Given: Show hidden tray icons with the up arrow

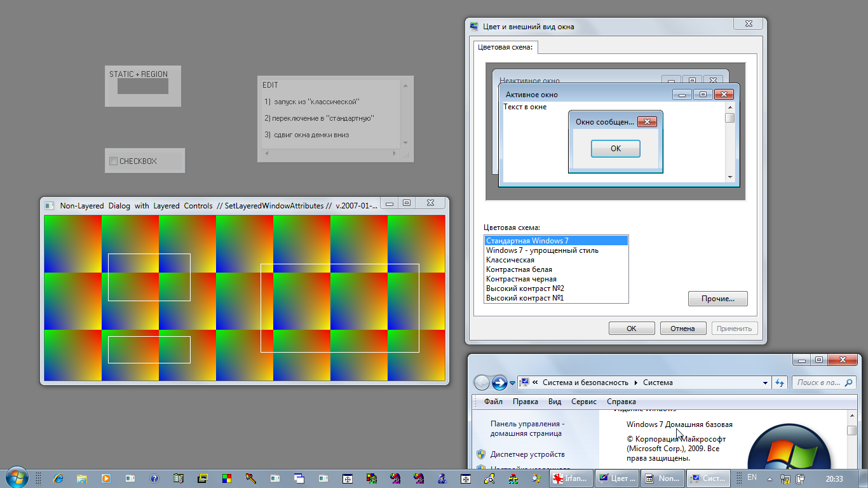Looking at the screenshot, I should tap(769, 478).
